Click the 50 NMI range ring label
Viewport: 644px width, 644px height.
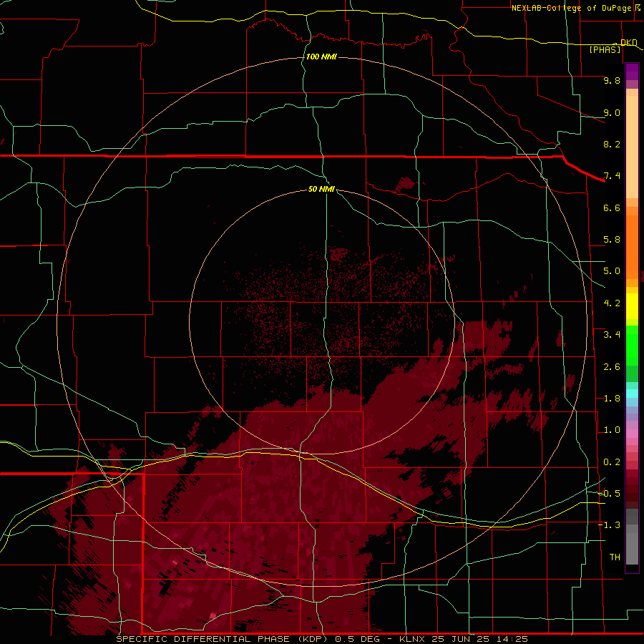click(321, 189)
